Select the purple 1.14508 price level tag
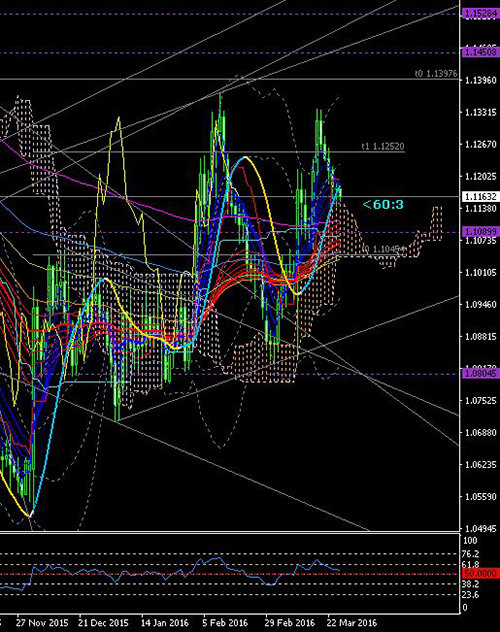The image size is (500, 632). (481, 52)
